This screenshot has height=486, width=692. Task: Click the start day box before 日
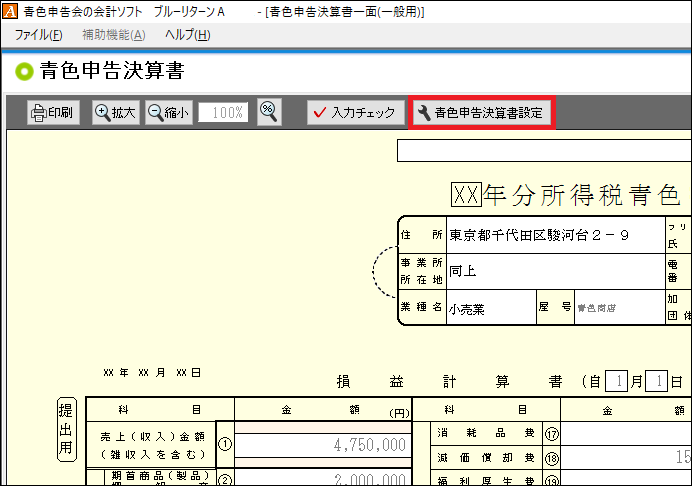click(656, 381)
